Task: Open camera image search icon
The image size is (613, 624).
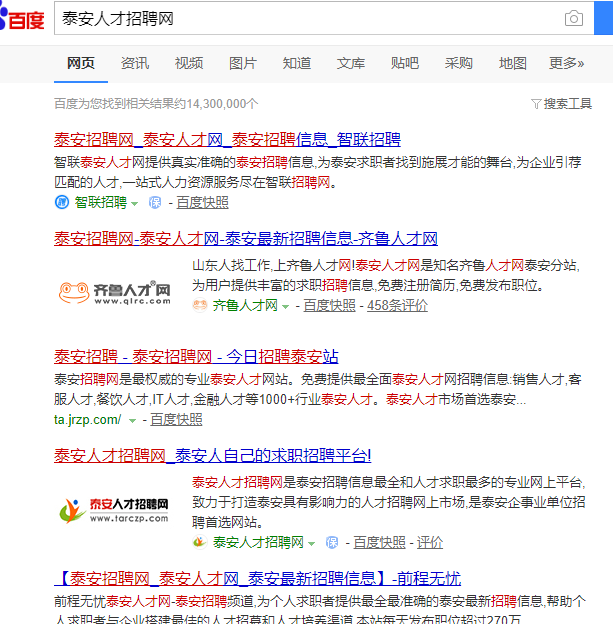Action: pyautogui.click(x=574, y=18)
